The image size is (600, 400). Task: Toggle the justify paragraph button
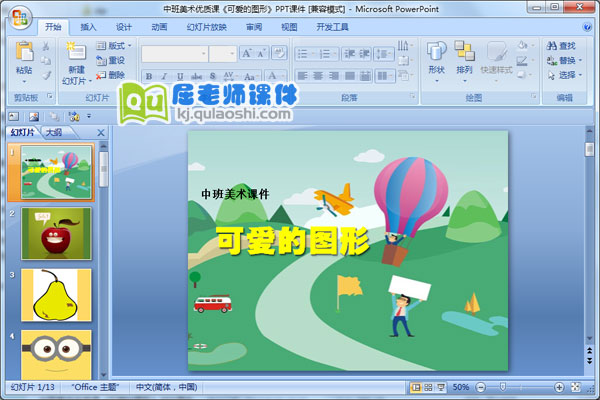[x=349, y=76]
